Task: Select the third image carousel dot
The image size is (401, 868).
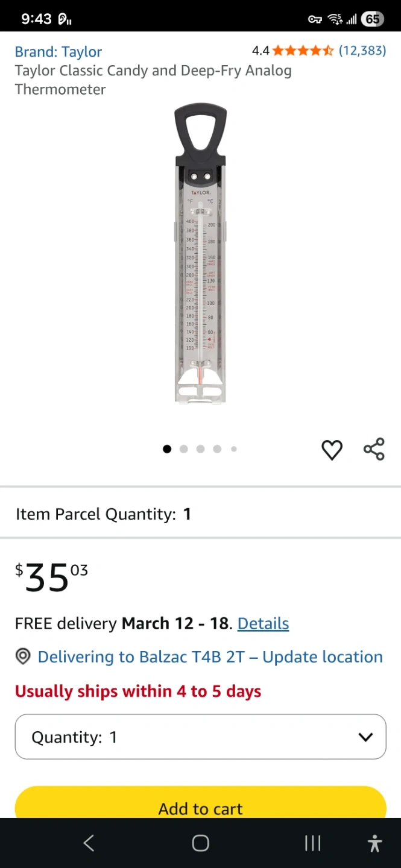Action: pos(201,448)
